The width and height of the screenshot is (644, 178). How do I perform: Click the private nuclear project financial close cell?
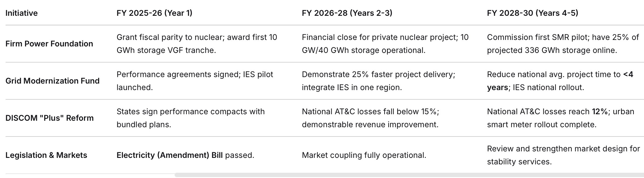(x=385, y=44)
